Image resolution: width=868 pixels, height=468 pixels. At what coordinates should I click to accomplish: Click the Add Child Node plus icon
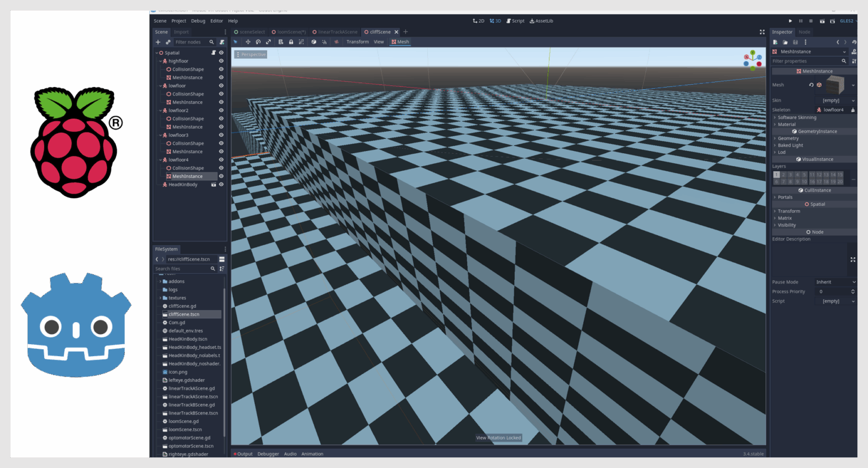(158, 41)
